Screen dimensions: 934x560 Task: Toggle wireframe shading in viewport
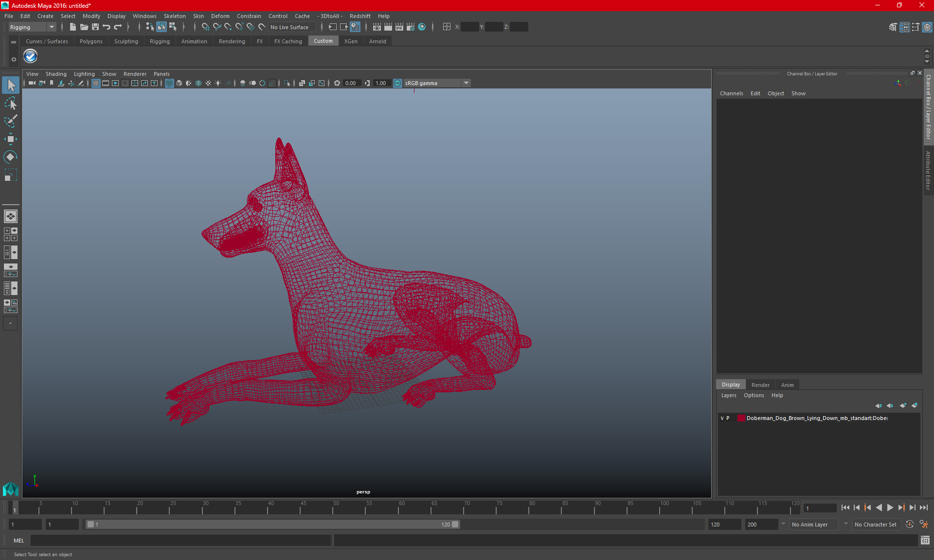[x=169, y=83]
